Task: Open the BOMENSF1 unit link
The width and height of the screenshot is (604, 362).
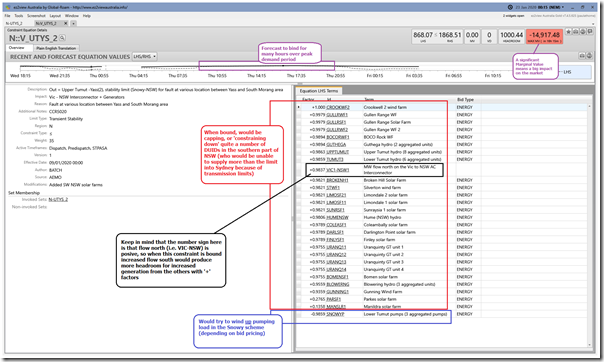Action: 337,277
